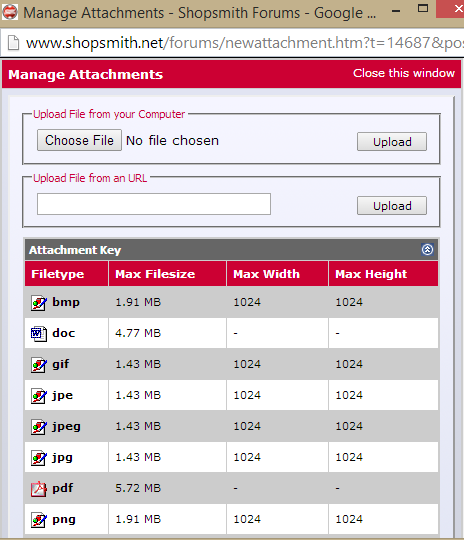Click the page icon in address bar

(x=13, y=43)
